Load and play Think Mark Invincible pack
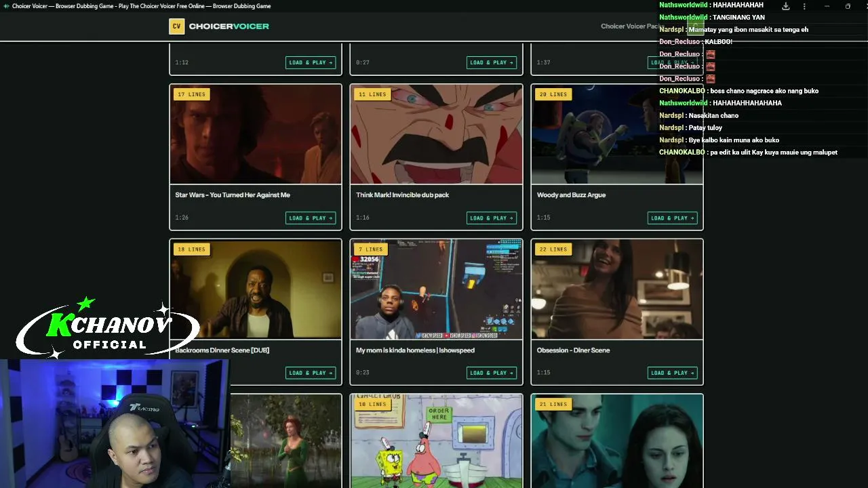The image size is (868, 488). point(492,218)
